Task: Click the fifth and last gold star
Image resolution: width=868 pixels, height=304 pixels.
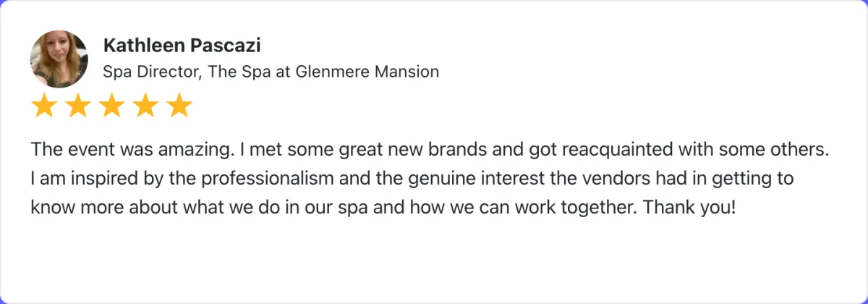Action: click(179, 106)
